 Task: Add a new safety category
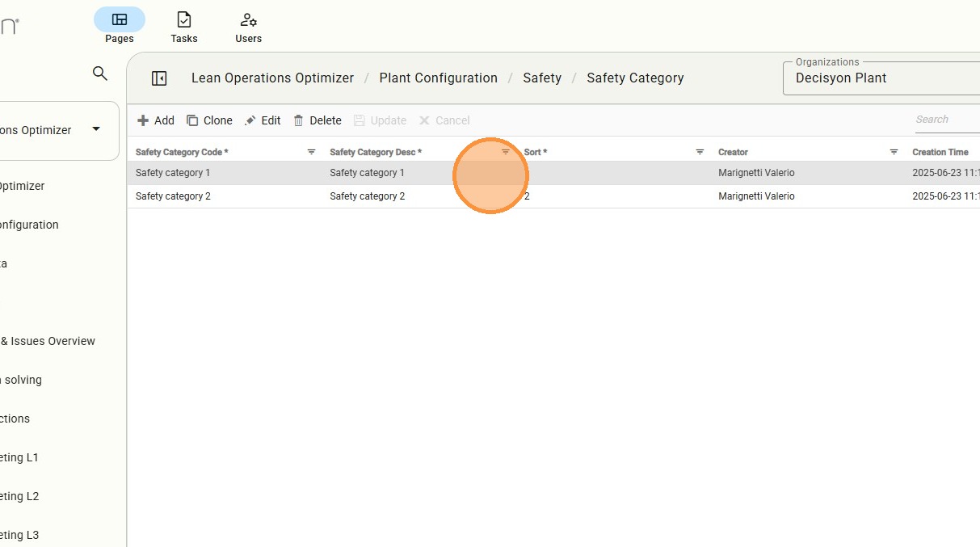click(x=156, y=120)
